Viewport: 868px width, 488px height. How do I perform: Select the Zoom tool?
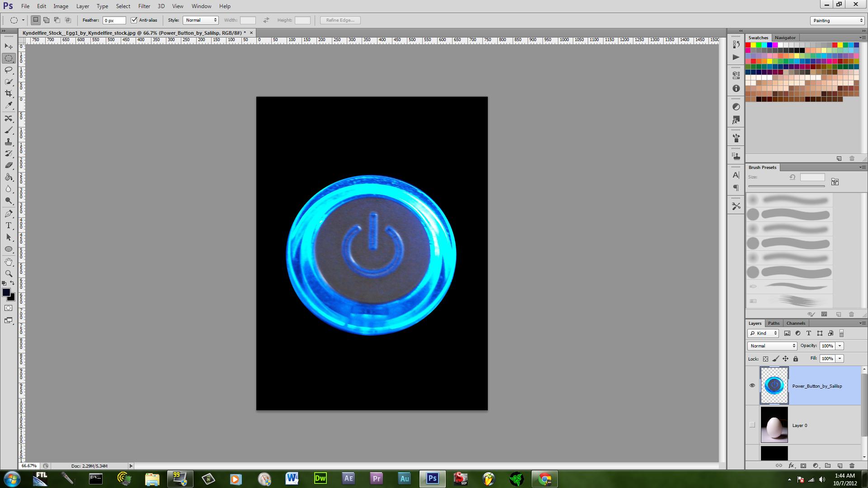[9, 273]
